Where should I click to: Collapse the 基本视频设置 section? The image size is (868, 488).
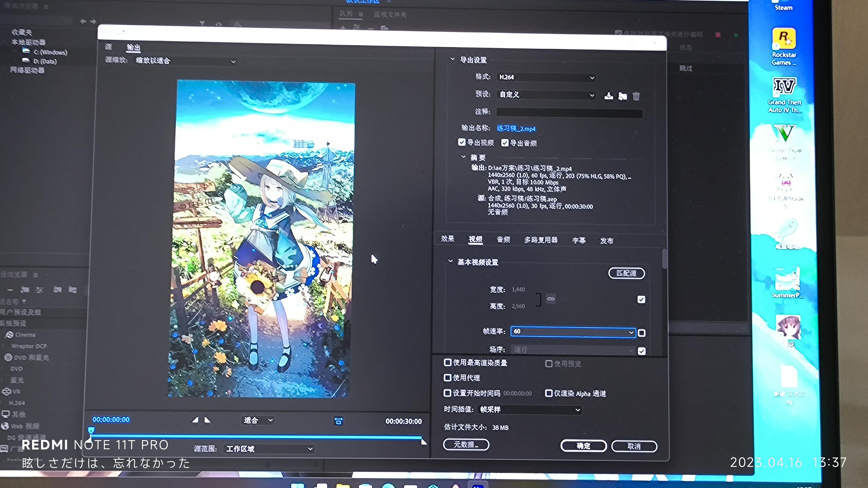450,261
